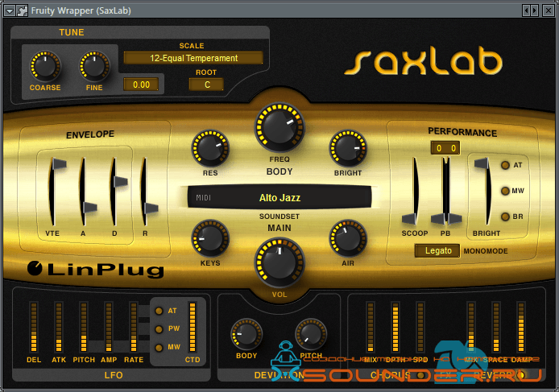Click the Chorus MIX level slider
Screen dimensions: 559x392
pyautogui.click(x=371, y=327)
